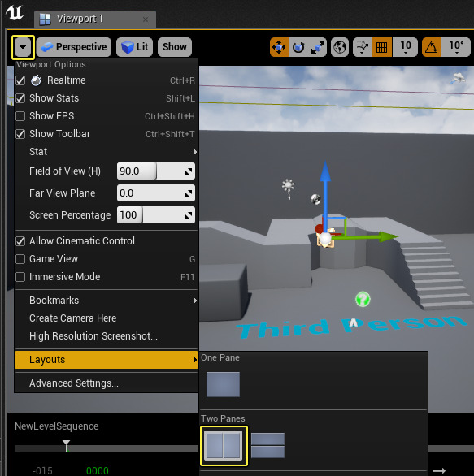The width and height of the screenshot is (474, 476).
Task: Toggle world/local coordinate system globe
Action: click(x=340, y=47)
